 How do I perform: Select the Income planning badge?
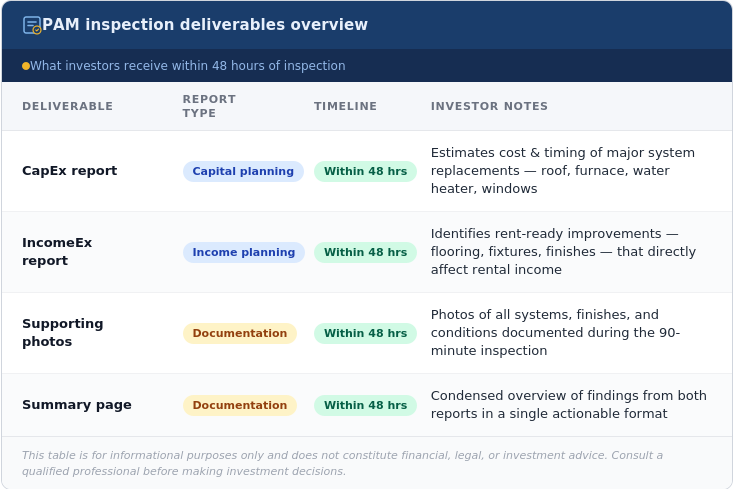243,252
